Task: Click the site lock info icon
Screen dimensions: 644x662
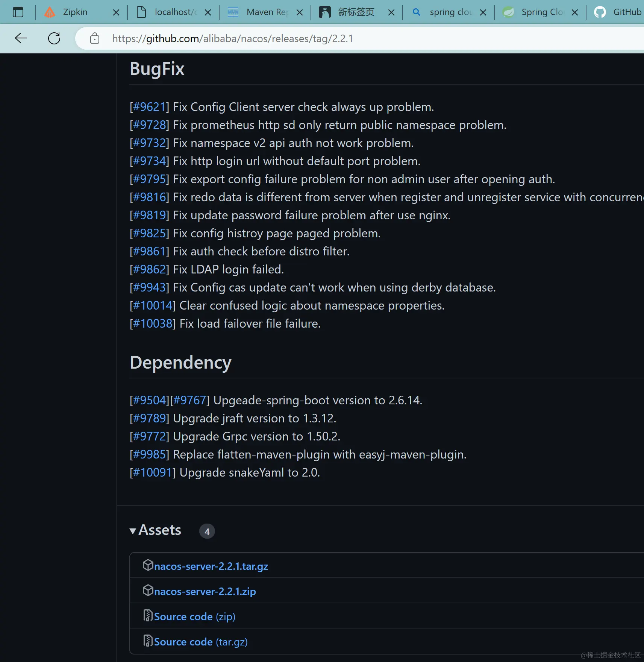Action: tap(95, 38)
